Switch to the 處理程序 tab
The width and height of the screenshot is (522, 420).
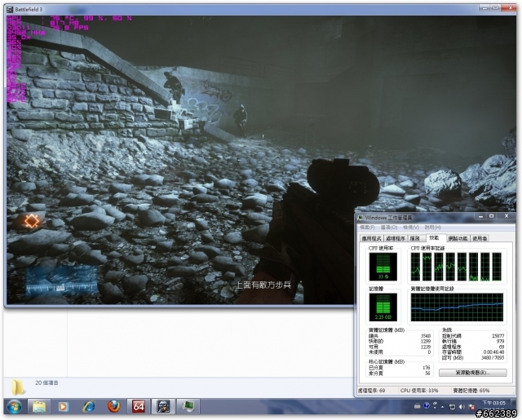point(396,238)
